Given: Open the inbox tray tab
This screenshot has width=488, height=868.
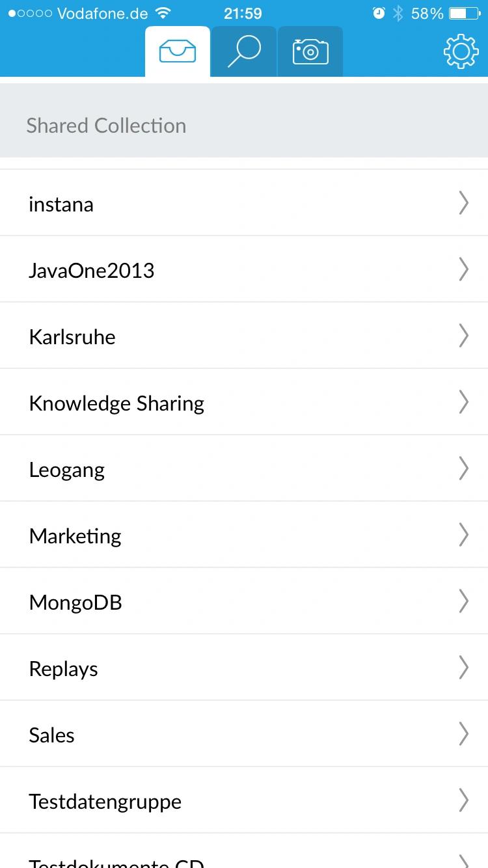Looking at the screenshot, I should click(178, 51).
